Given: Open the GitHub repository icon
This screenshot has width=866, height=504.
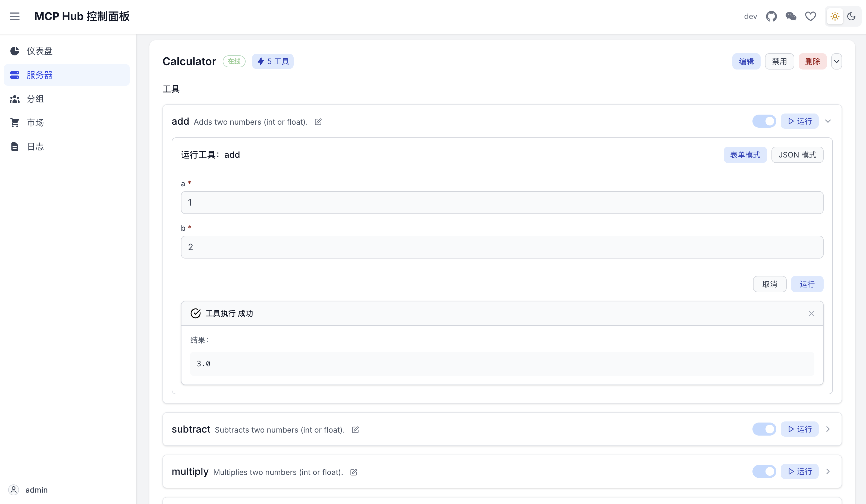Looking at the screenshot, I should [771, 16].
